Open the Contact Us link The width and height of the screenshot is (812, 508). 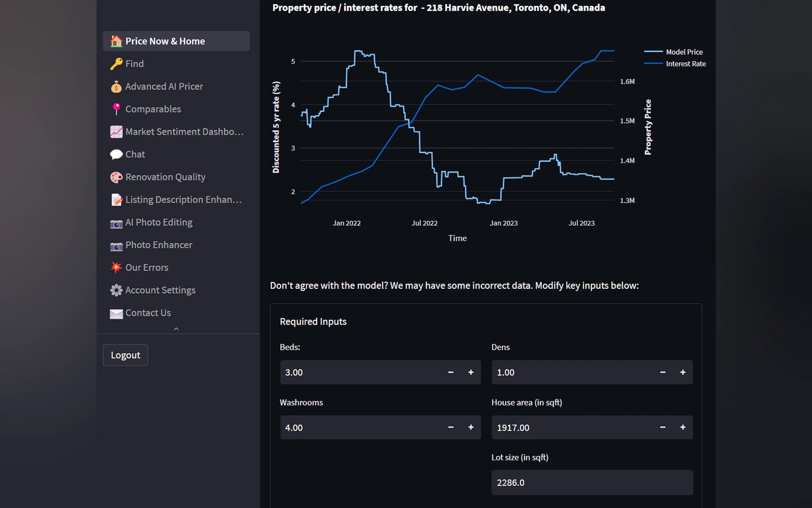tap(148, 313)
